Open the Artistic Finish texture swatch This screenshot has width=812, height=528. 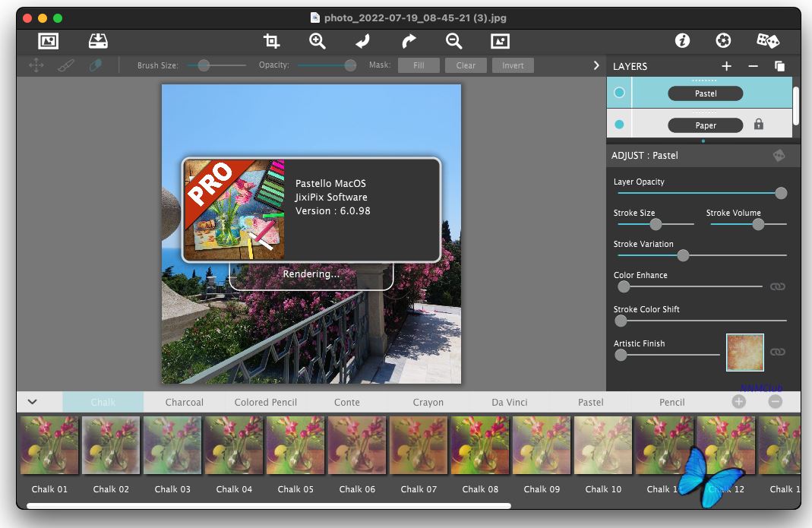[x=744, y=353]
